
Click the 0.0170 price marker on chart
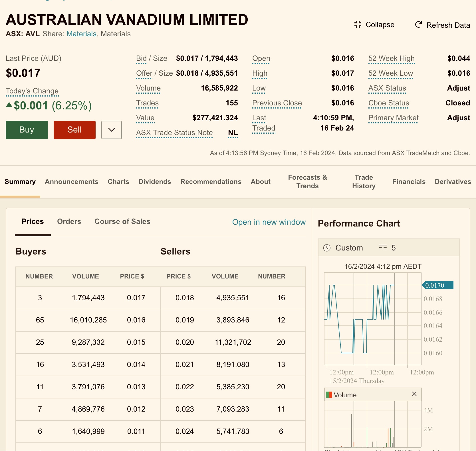pos(438,285)
